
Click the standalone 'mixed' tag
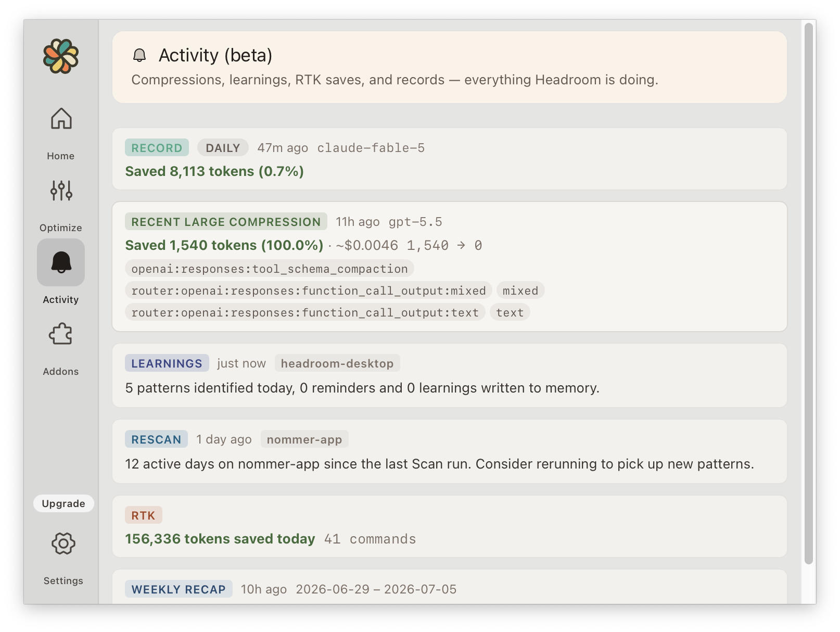click(x=520, y=290)
